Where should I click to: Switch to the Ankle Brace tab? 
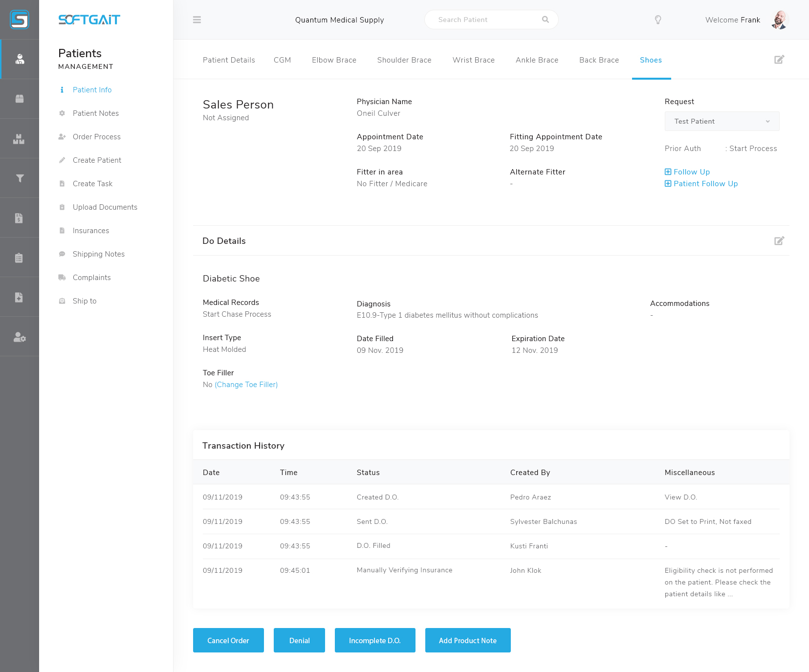click(537, 60)
